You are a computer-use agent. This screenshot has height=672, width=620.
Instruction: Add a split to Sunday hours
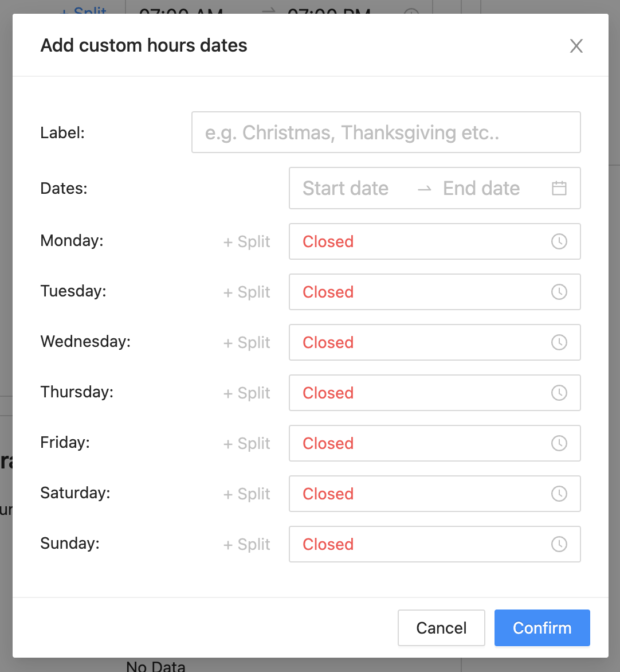(x=246, y=545)
